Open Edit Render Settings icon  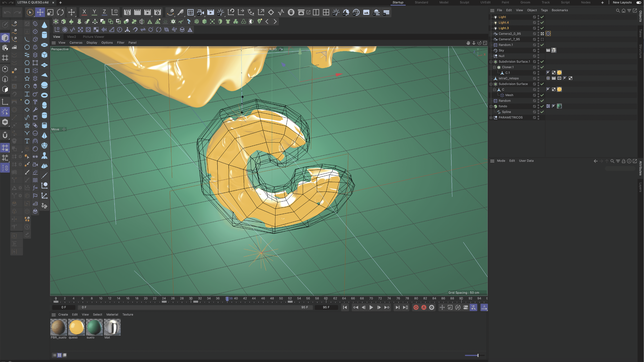click(x=158, y=12)
